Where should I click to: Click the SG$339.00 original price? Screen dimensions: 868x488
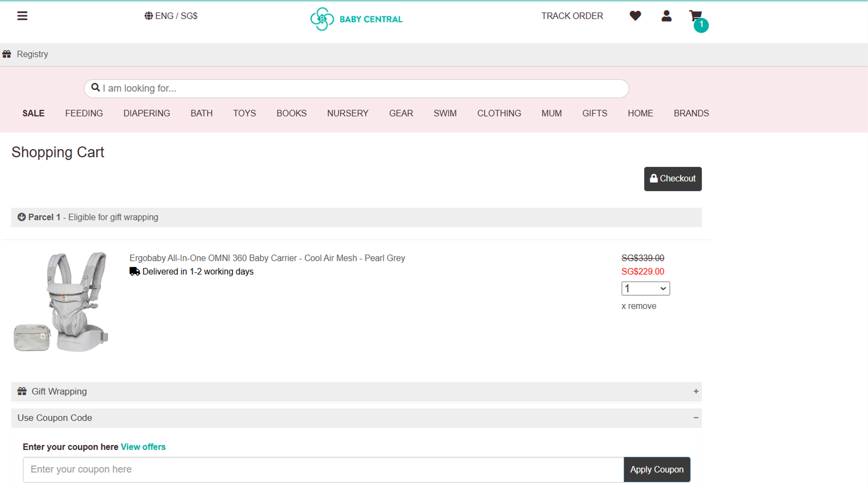[x=643, y=258]
